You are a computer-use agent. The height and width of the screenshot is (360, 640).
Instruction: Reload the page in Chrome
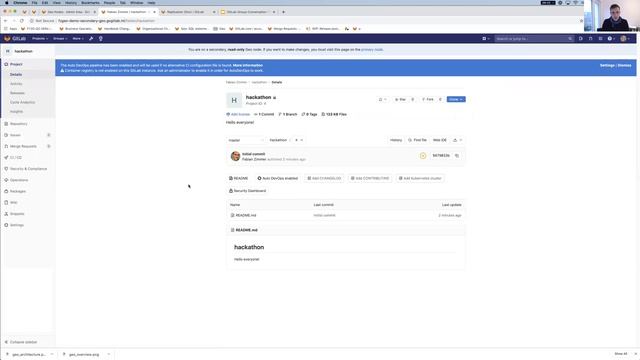(22, 20)
